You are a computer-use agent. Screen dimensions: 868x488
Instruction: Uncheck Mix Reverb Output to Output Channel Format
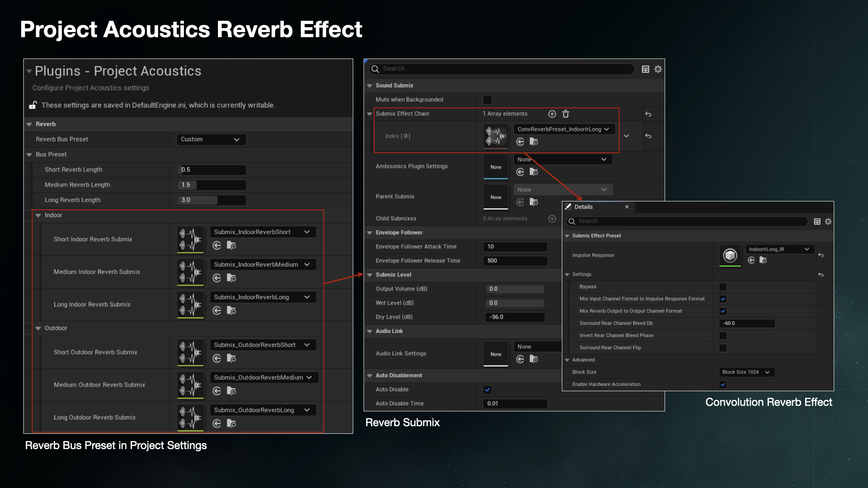click(x=723, y=311)
